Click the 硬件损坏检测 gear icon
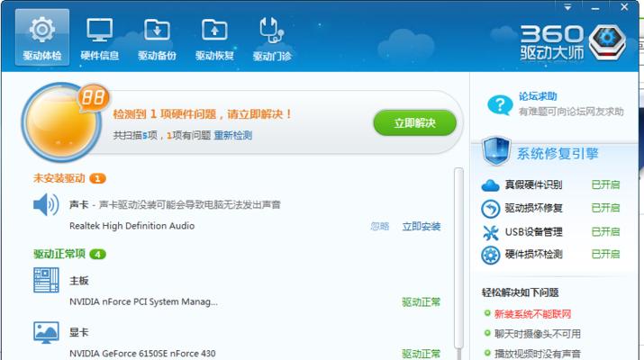The height and width of the screenshot is (360, 644). [x=490, y=255]
